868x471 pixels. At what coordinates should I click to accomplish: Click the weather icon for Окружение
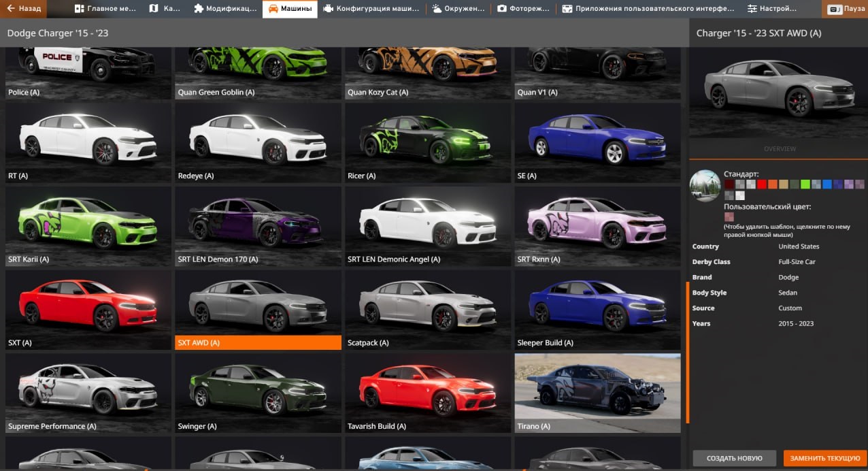pyautogui.click(x=437, y=9)
